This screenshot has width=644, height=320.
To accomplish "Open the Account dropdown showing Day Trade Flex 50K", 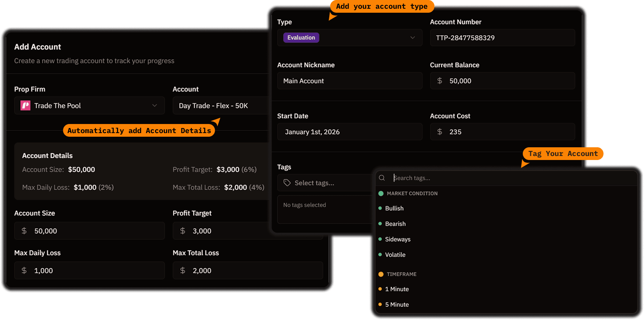I will [x=222, y=106].
